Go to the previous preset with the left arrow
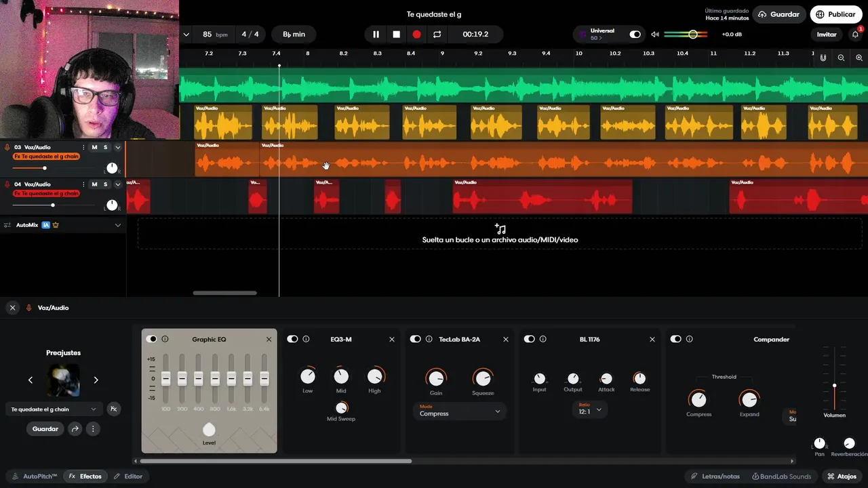The height and width of the screenshot is (488, 868). (x=31, y=380)
